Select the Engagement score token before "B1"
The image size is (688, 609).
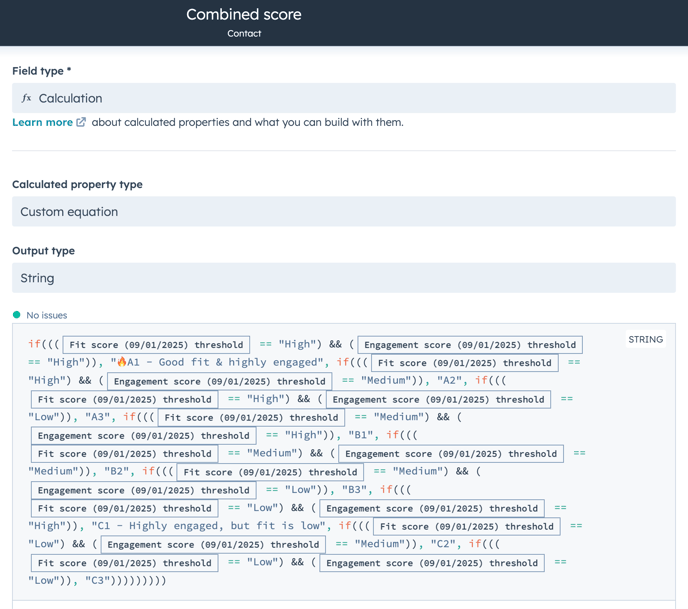(143, 436)
